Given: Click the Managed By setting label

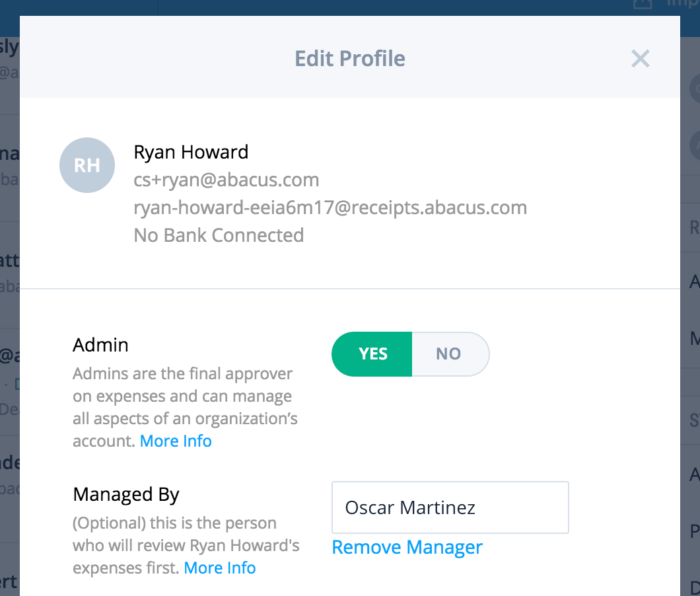Looking at the screenshot, I should (x=126, y=494).
